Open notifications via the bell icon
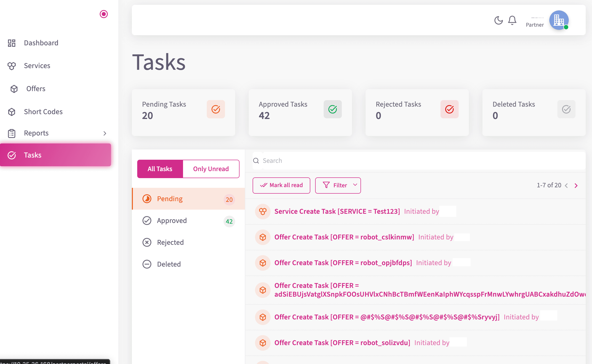Screen dimensions: 592x364 click(512, 20)
